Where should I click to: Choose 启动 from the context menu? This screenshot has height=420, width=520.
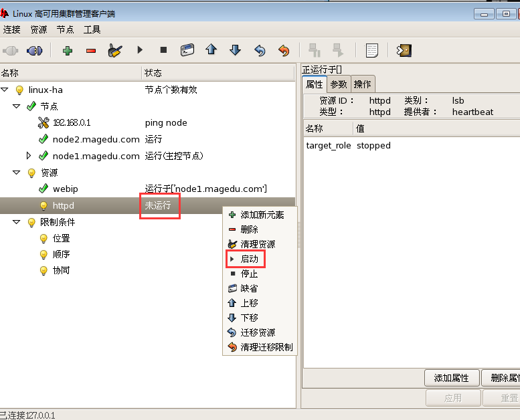pyautogui.click(x=249, y=259)
